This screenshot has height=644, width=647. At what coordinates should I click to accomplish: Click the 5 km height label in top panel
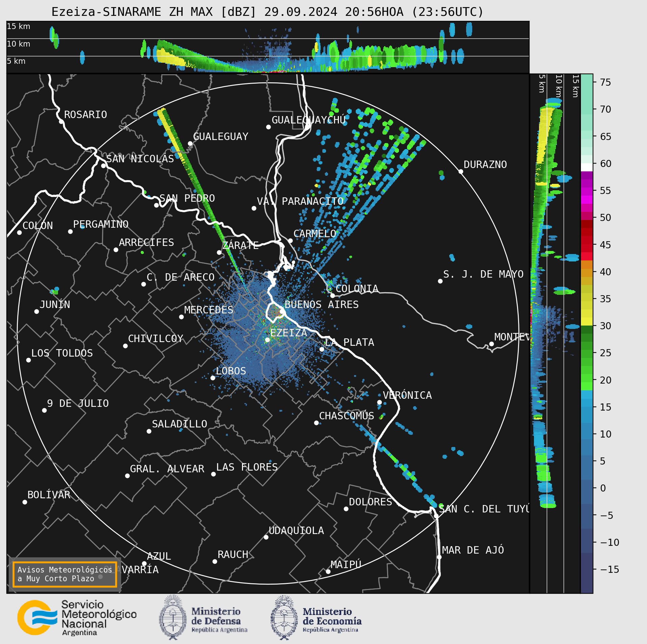point(16,61)
